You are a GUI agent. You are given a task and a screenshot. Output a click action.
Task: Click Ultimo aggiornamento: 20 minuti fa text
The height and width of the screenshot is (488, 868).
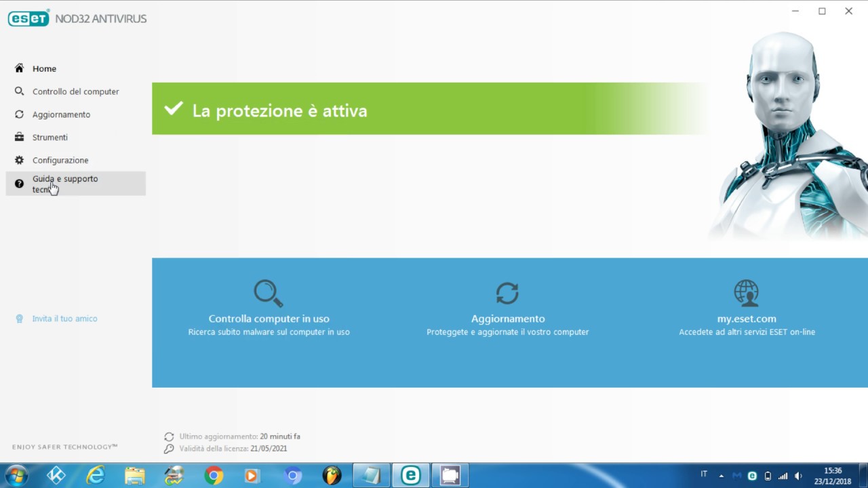click(x=239, y=436)
